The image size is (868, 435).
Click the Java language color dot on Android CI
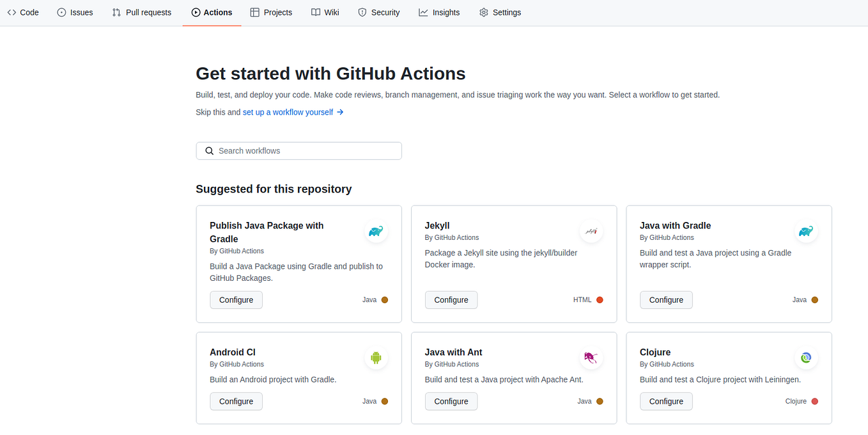tap(384, 401)
